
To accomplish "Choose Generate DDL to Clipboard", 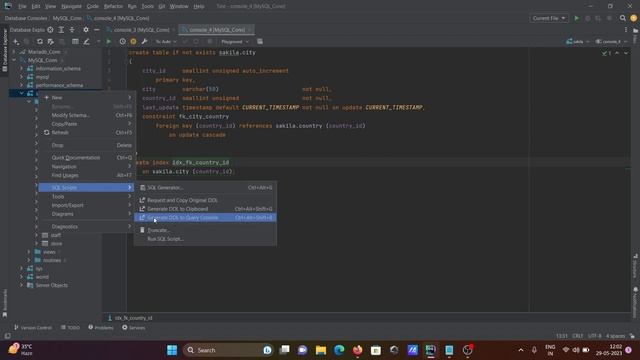I will point(205,209).
